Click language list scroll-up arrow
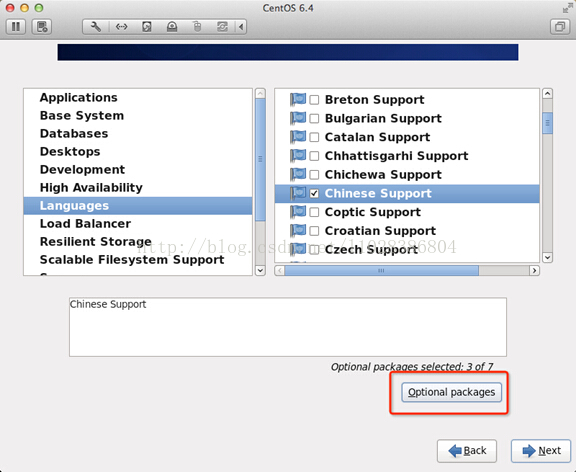Viewport: 576px width, 472px height. [547, 94]
